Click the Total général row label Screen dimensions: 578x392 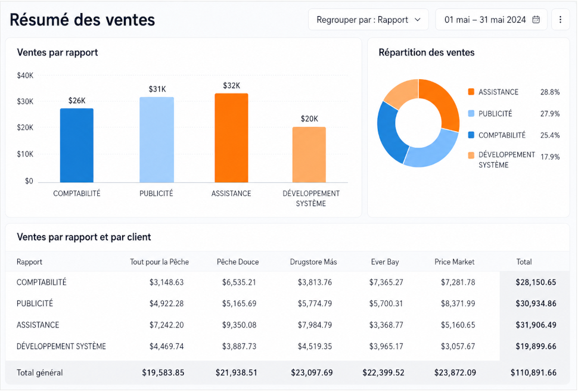pyautogui.click(x=39, y=372)
